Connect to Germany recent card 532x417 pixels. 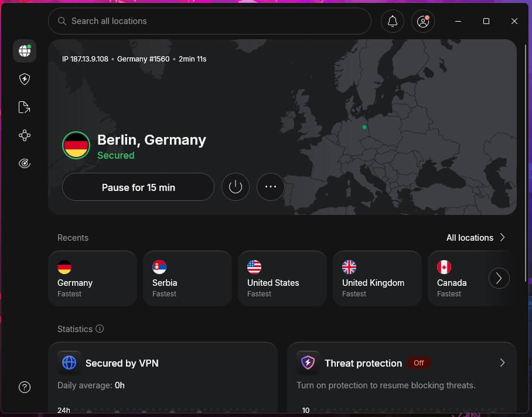pos(93,278)
